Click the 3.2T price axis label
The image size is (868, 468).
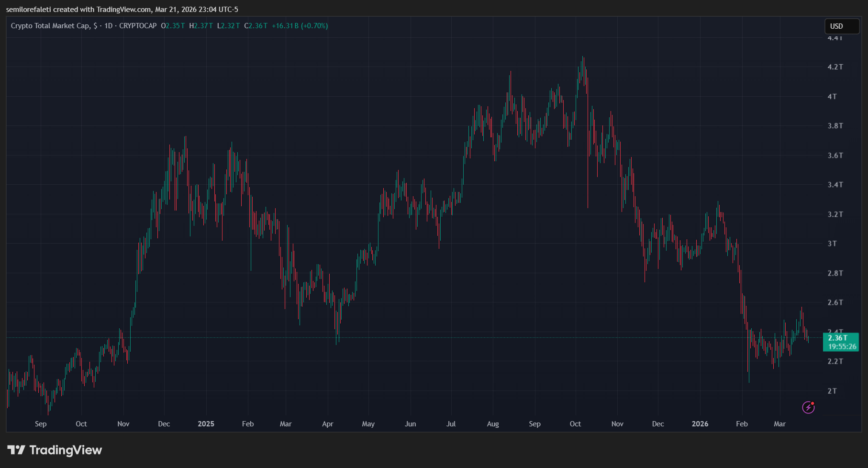click(x=835, y=214)
